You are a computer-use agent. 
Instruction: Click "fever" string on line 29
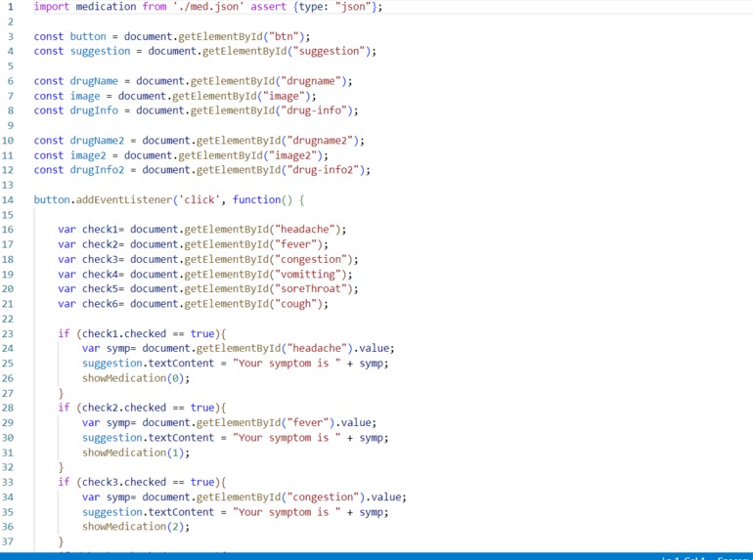coord(307,423)
